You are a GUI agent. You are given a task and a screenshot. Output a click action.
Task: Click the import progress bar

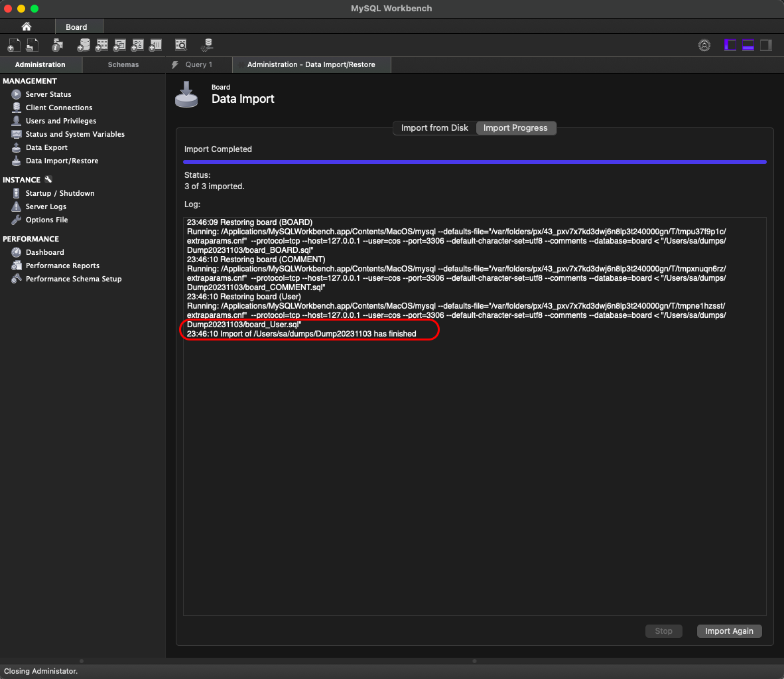(474, 162)
